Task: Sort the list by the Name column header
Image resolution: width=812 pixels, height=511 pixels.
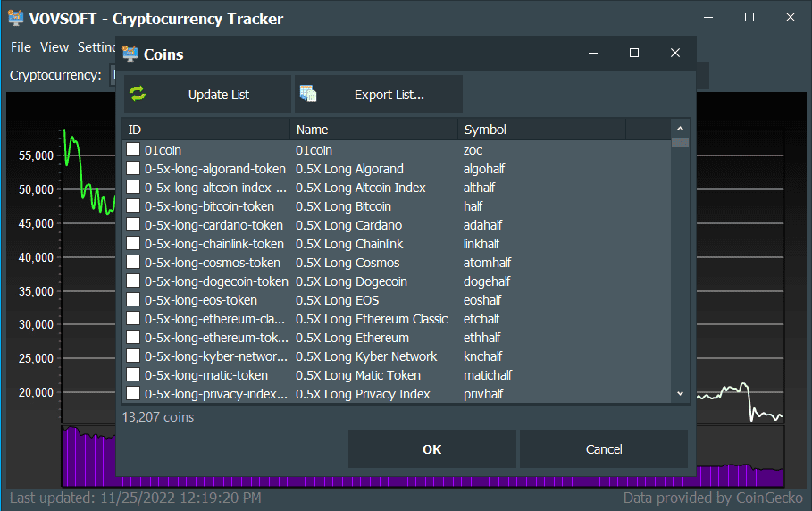Action: [373, 130]
